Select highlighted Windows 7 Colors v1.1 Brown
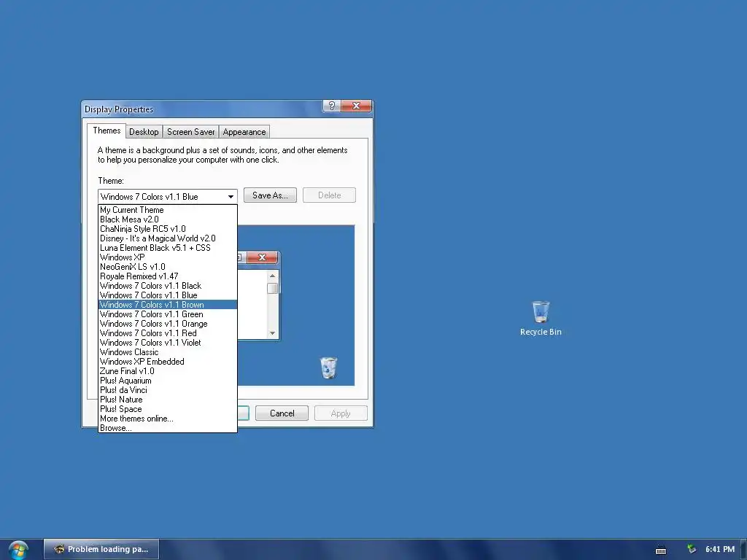Viewport: 747px width, 560px height. coord(168,305)
